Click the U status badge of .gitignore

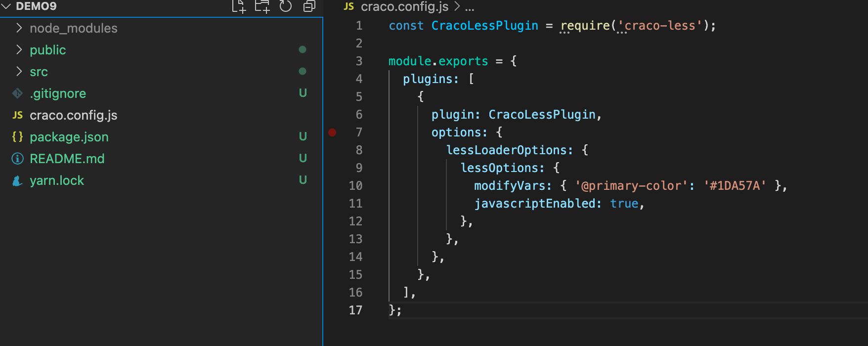pyautogui.click(x=303, y=93)
